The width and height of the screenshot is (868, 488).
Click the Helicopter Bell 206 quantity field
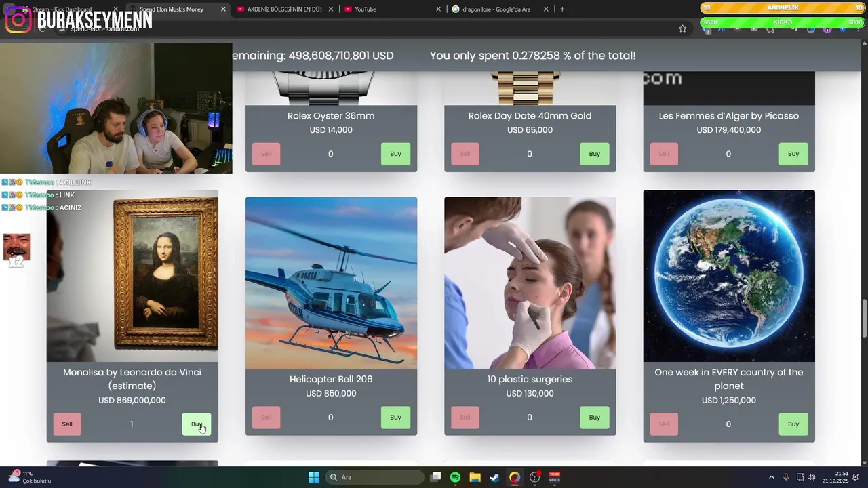point(331,418)
